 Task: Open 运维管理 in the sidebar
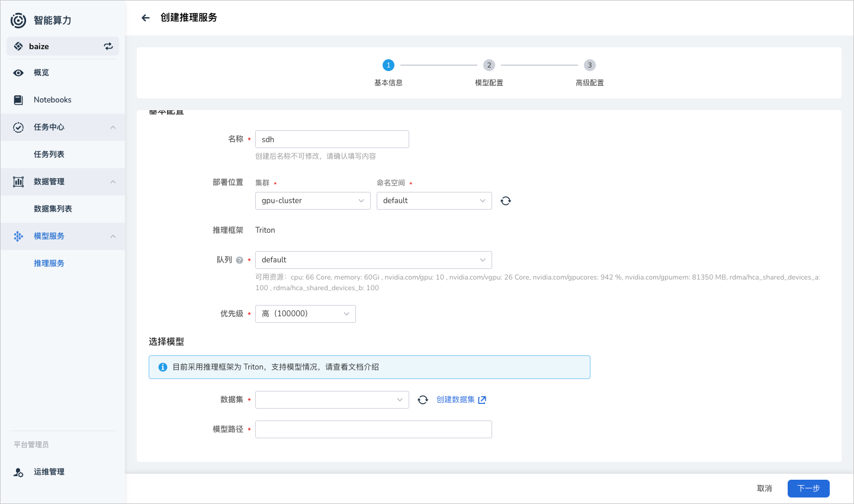click(63, 472)
